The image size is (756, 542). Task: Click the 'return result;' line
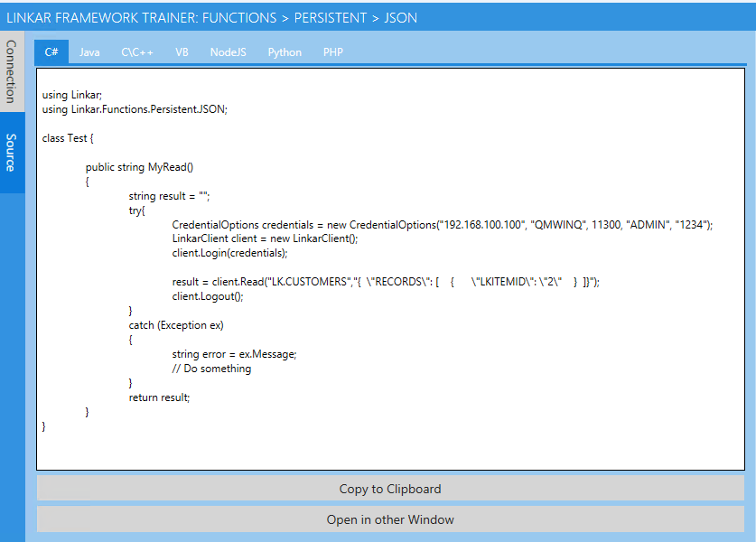[x=159, y=397]
